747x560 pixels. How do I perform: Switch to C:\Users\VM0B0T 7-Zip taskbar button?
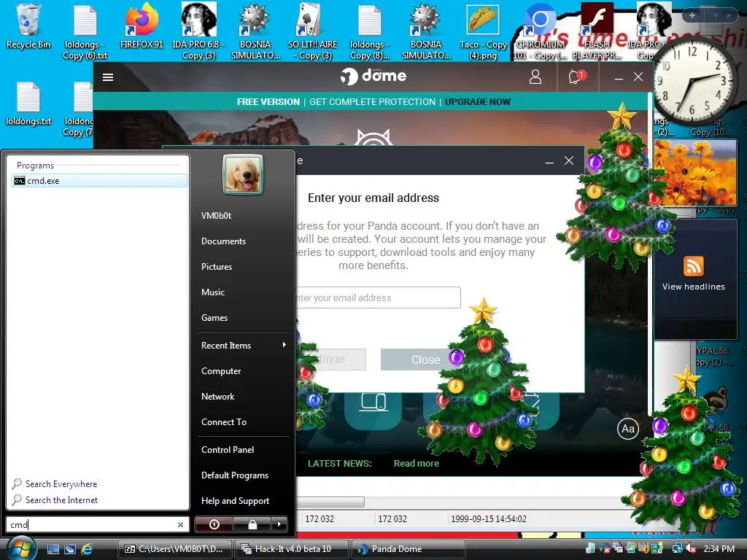pyautogui.click(x=175, y=549)
